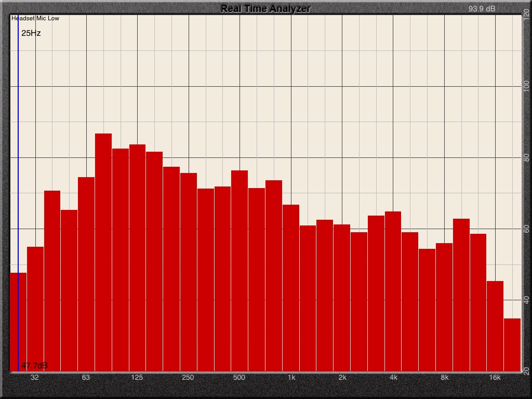Click the 47.7dB cursor value readout
Screen dimensions: 532x399
click(x=34, y=366)
